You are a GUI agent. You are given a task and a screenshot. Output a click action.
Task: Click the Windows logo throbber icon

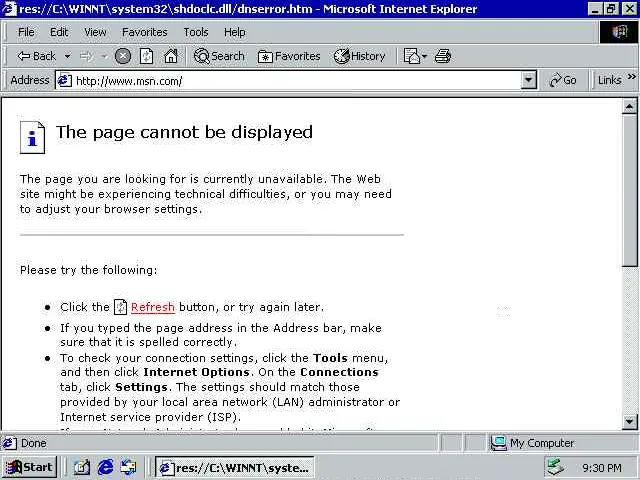coord(619,32)
